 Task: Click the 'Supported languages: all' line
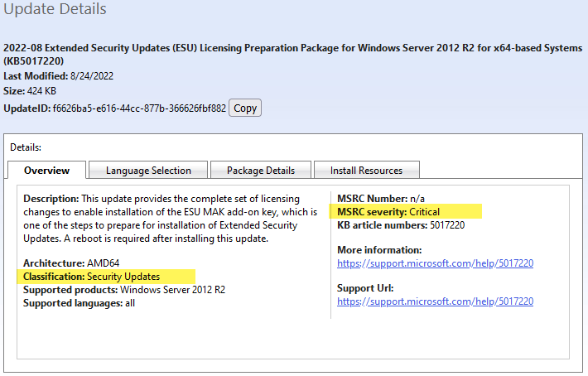tap(80, 303)
